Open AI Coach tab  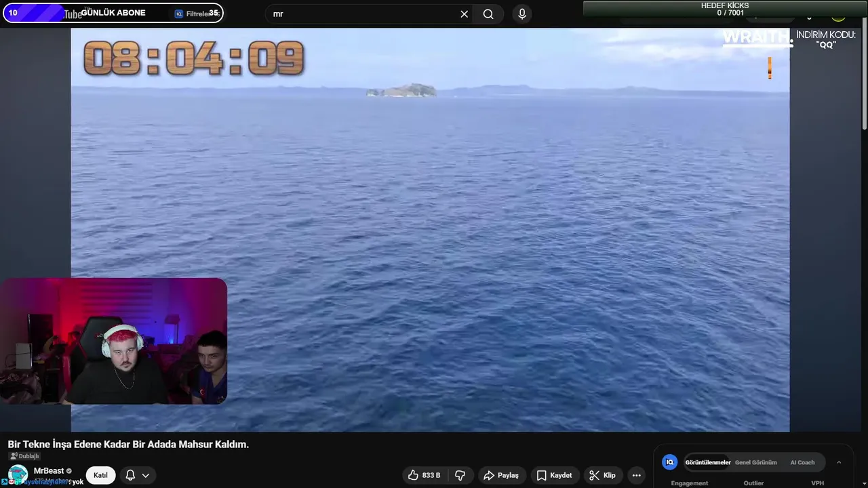click(802, 462)
